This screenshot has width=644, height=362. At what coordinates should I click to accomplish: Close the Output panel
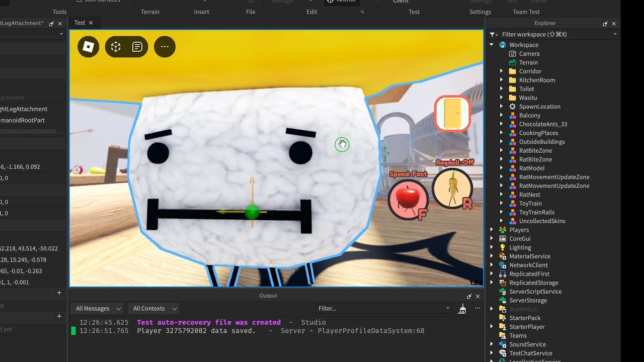click(x=477, y=296)
